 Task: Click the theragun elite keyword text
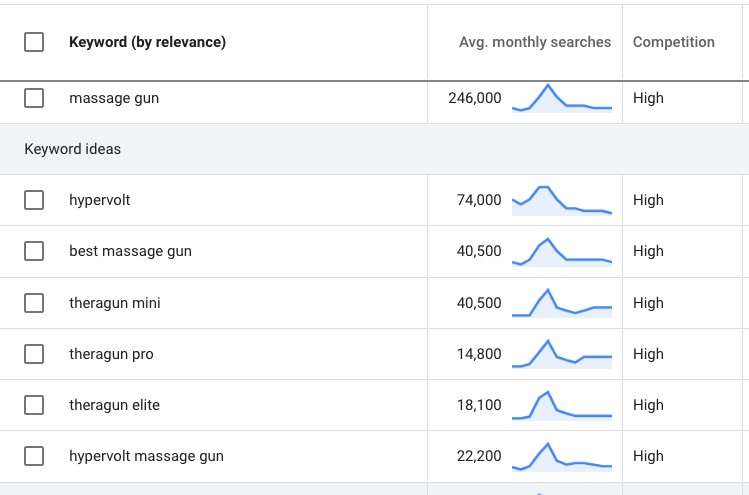[114, 405]
